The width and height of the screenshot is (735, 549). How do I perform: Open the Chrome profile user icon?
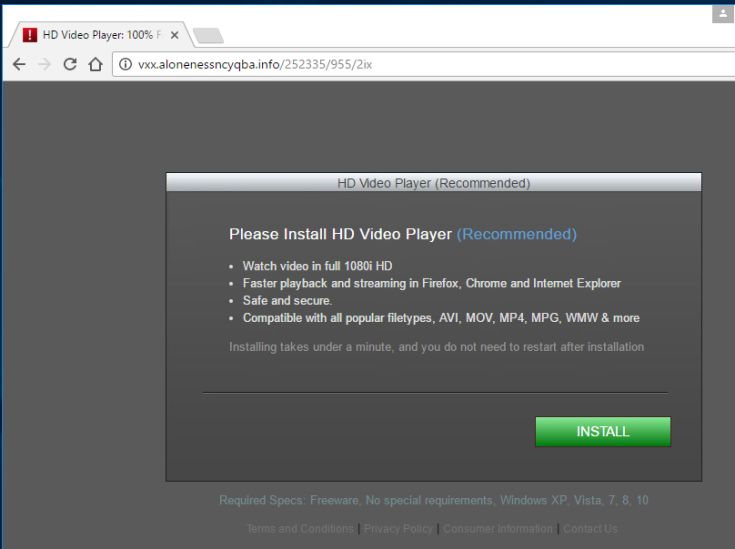[x=722, y=14]
